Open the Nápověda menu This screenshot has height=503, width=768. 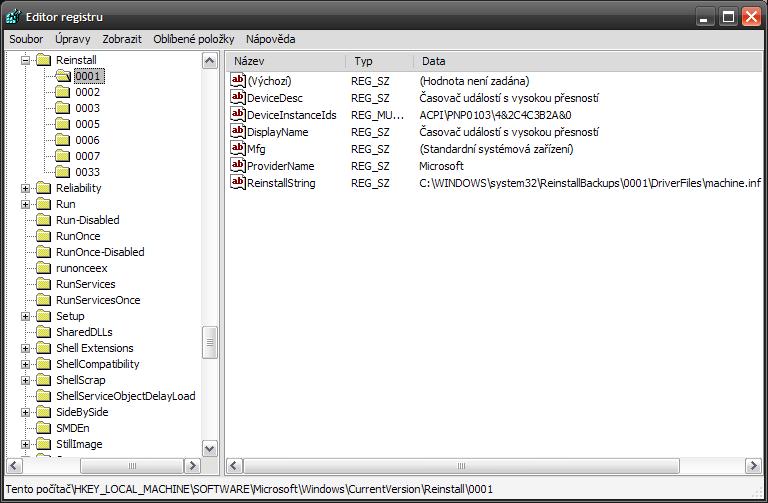(270, 39)
